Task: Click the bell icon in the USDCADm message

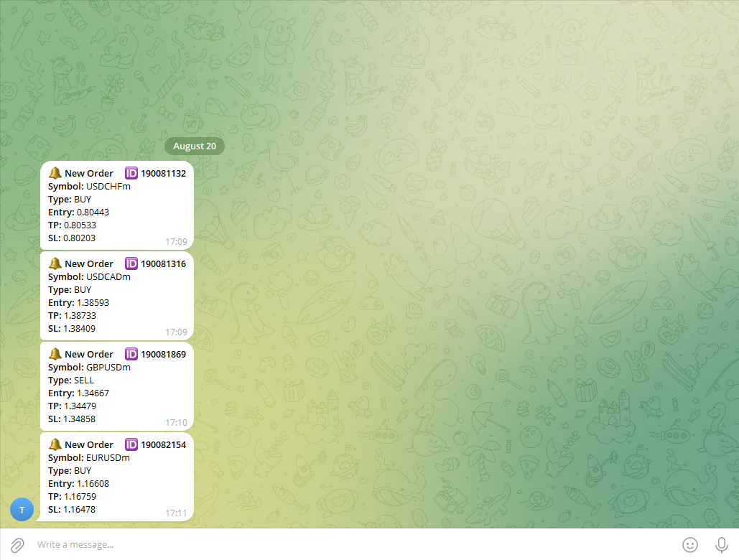Action: (x=55, y=263)
